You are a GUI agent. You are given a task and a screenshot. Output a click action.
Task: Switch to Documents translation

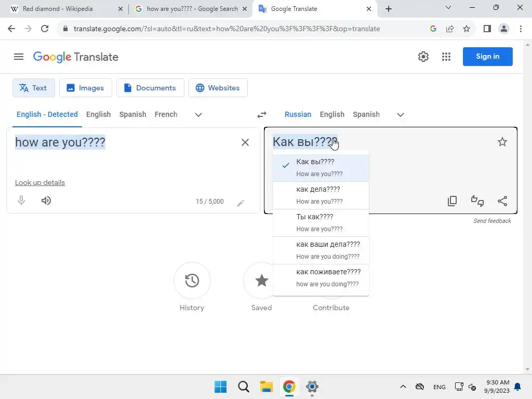pos(150,88)
